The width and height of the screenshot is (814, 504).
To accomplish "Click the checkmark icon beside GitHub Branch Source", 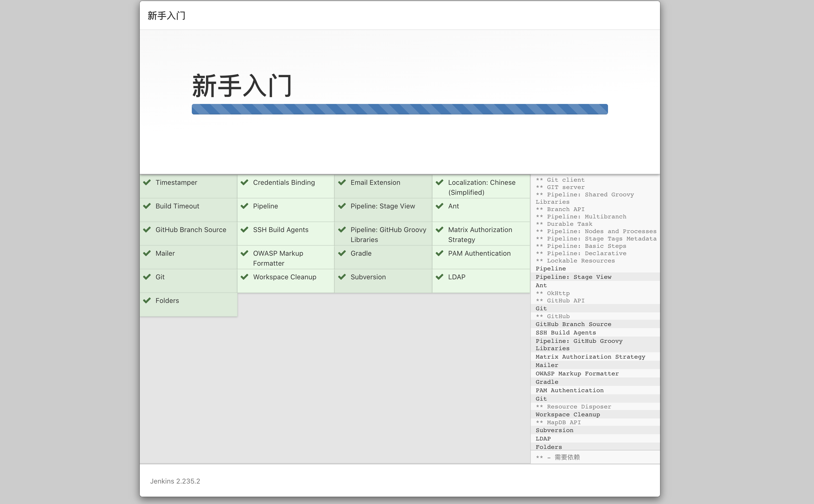I will (x=147, y=230).
